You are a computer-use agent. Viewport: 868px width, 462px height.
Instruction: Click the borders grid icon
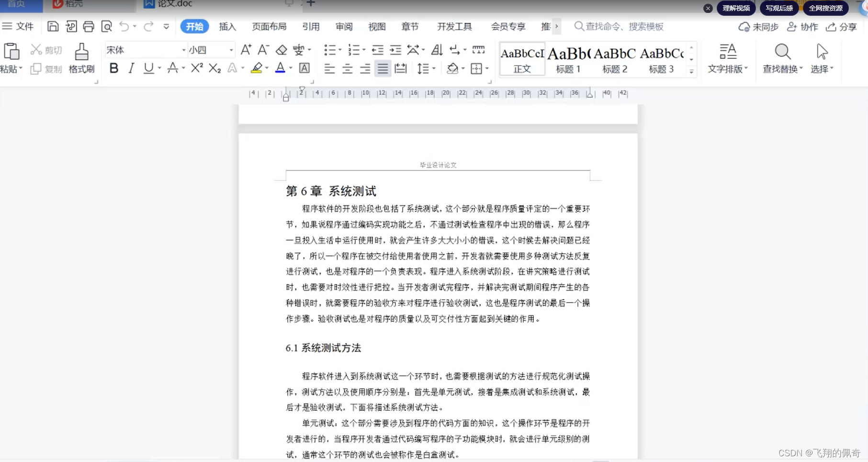(x=476, y=68)
